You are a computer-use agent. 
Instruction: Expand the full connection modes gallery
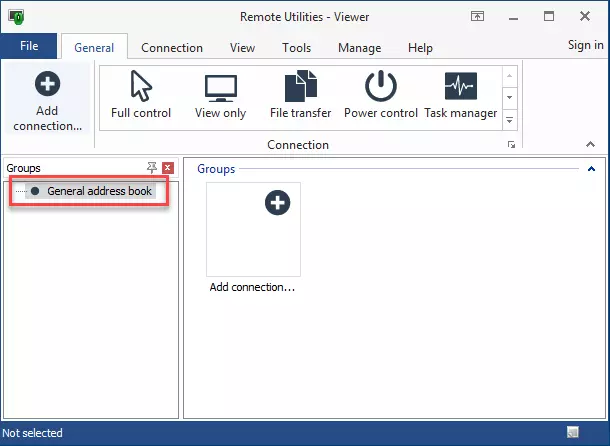click(x=510, y=120)
